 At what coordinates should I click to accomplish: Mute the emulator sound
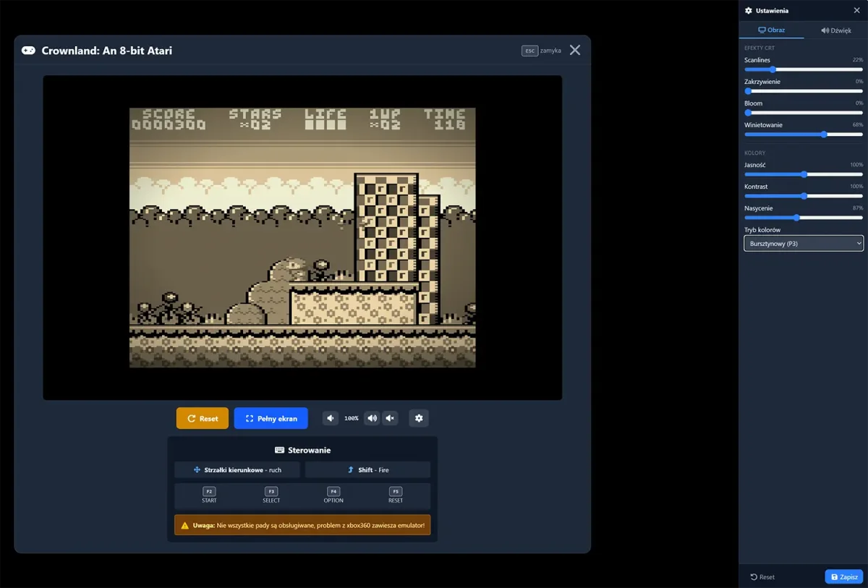point(390,418)
